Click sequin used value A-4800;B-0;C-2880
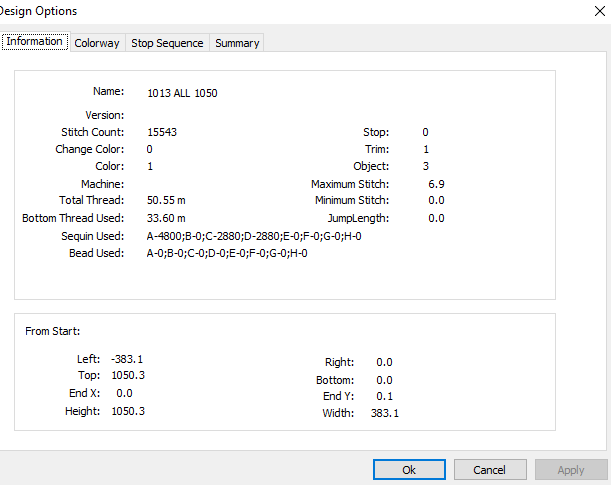This screenshot has width=611, height=485. (x=254, y=236)
